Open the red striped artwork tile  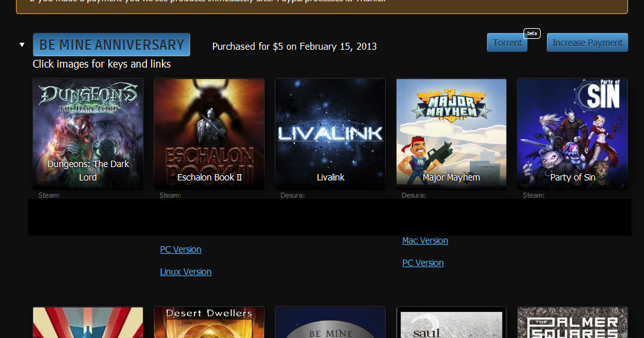coord(88,323)
